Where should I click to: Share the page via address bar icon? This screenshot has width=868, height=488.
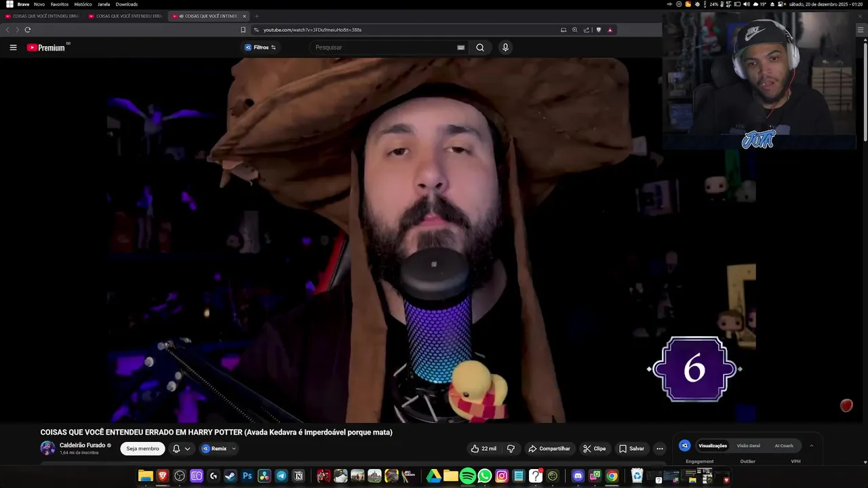pos(587,30)
